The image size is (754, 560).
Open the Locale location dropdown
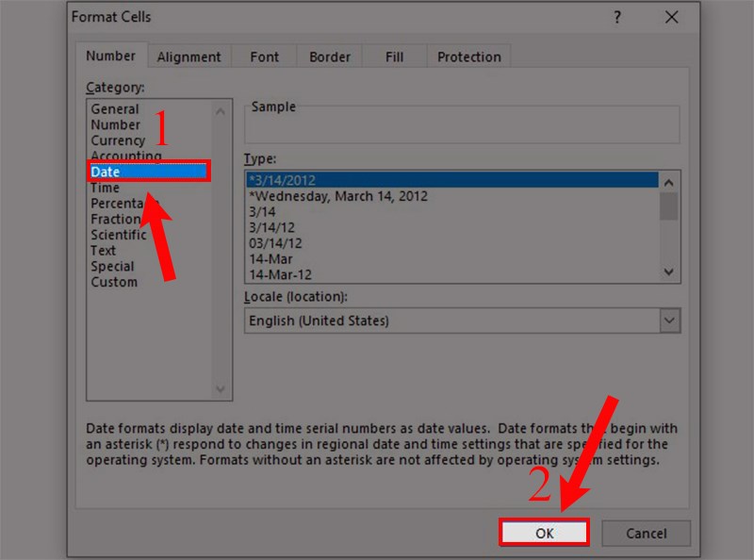coord(669,321)
